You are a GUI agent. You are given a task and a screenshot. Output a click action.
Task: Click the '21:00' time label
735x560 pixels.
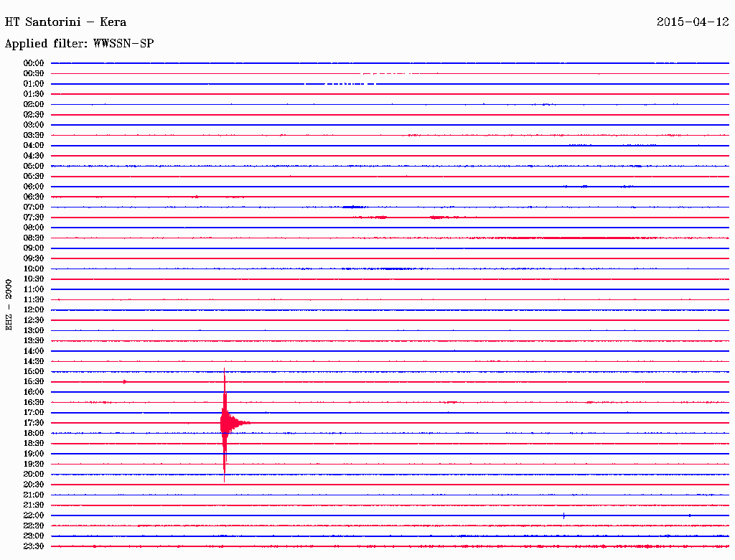pyautogui.click(x=34, y=495)
